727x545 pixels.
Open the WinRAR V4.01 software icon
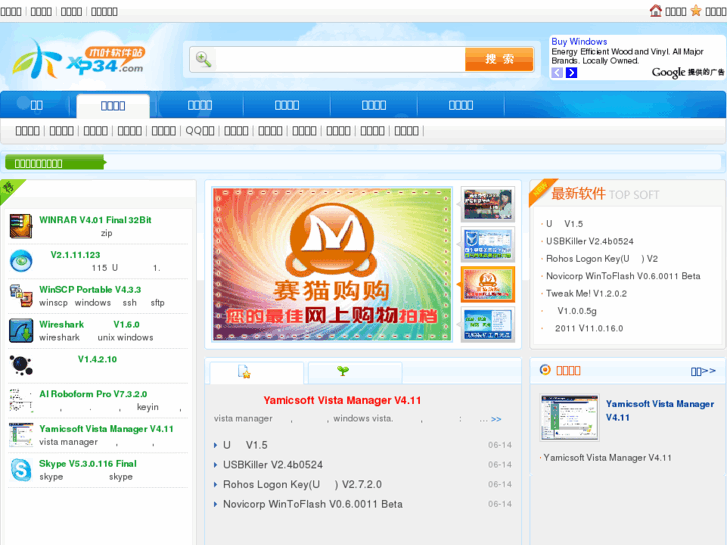pyautogui.click(x=21, y=226)
